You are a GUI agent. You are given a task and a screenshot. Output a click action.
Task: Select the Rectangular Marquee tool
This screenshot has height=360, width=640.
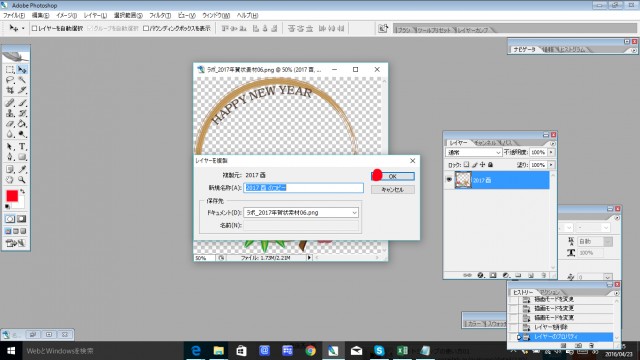tap(10, 69)
